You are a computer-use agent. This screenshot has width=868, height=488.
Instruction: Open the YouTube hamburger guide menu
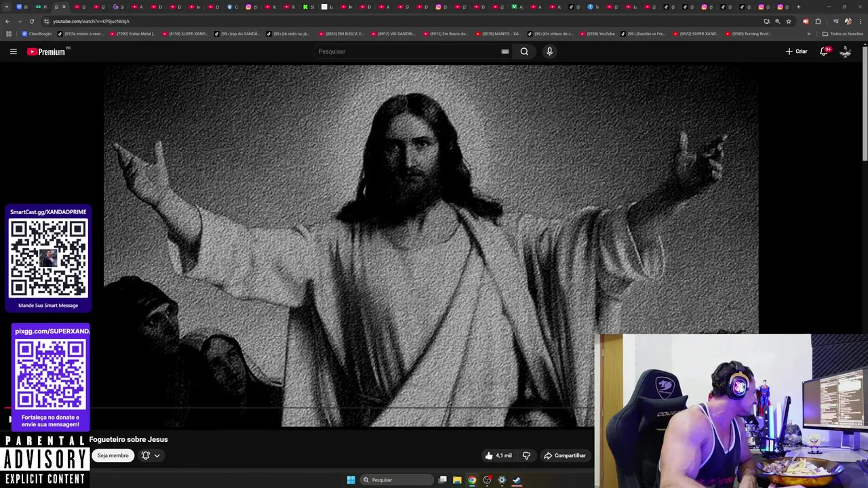click(x=13, y=52)
